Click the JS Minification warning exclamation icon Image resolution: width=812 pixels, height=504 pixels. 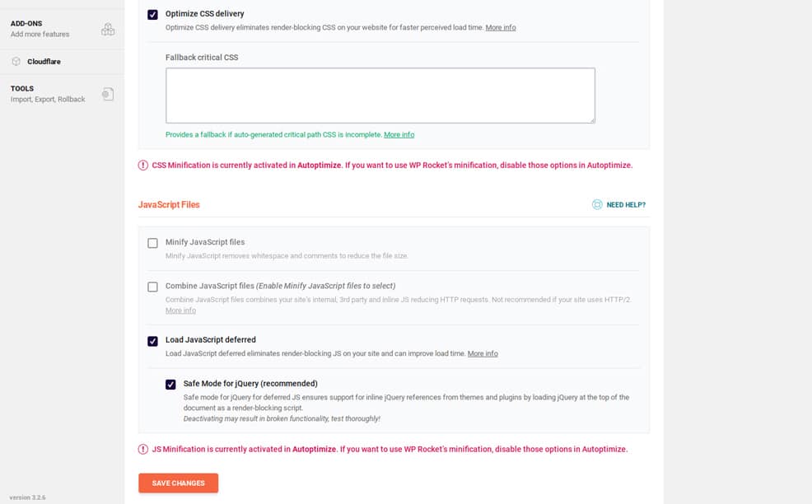143,449
